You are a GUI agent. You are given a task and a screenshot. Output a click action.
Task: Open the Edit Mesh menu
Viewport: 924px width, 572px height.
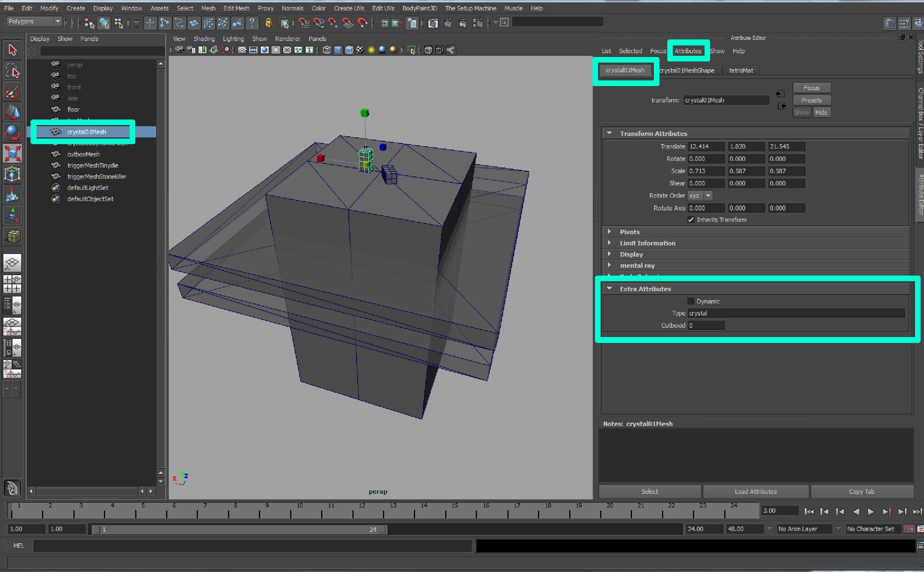[236, 8]
